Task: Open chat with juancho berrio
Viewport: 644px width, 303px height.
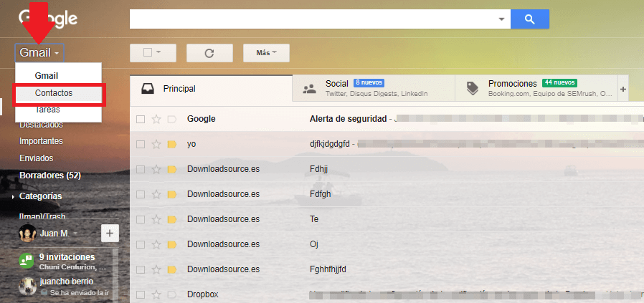Action: 66,287
